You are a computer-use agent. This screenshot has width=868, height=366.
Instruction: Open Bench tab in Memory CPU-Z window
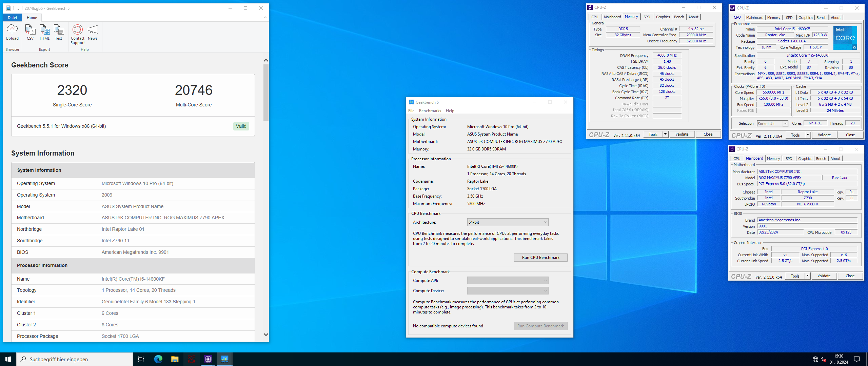(679, 17)
